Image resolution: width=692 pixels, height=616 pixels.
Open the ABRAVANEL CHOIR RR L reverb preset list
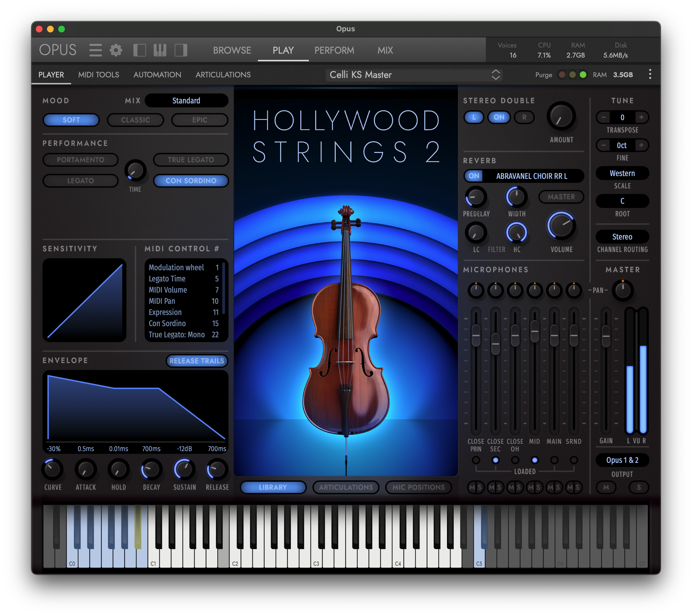pos(533,176)
